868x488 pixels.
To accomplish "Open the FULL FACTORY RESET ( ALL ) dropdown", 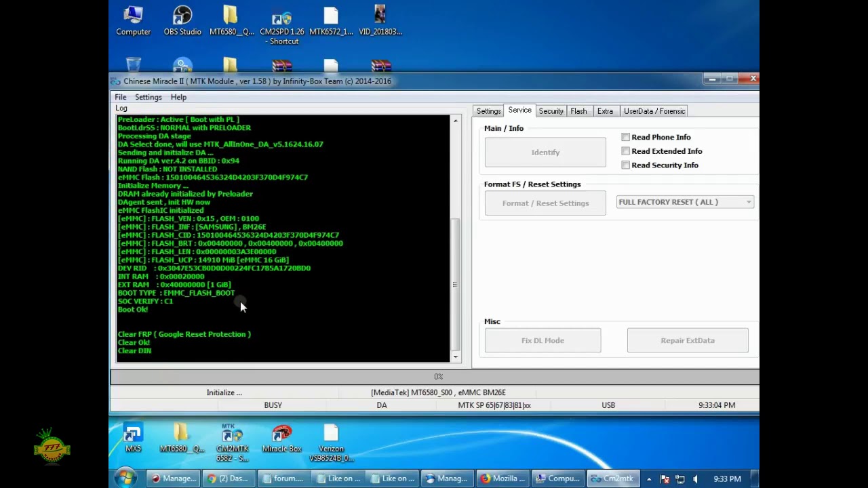I will [x=685, y=202].
